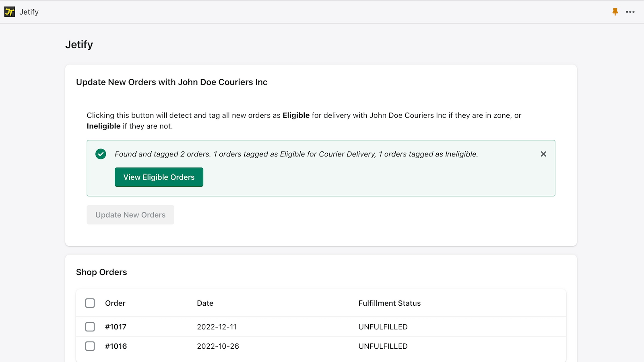
Task: Click UNFULFILLED status of order #1016
Action: click(383, 346)
